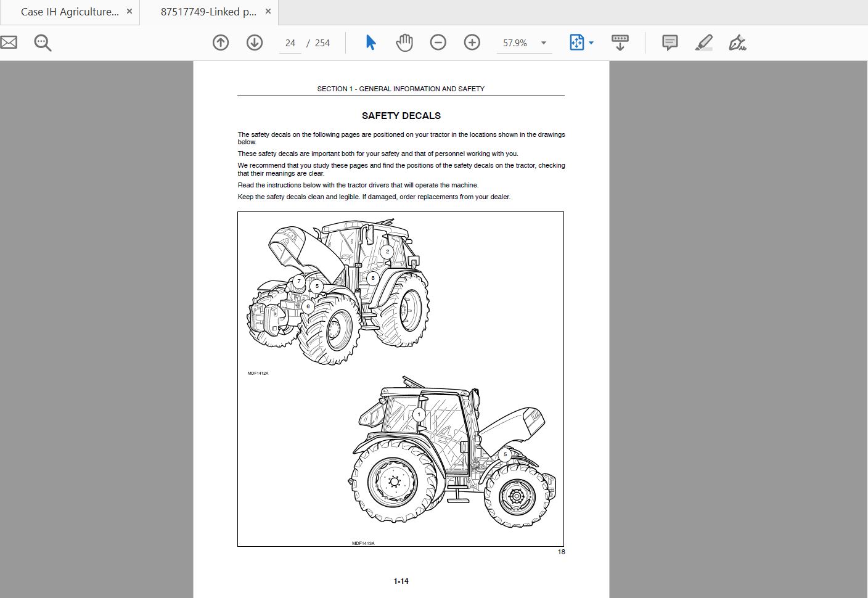Click decal callout 2 on upper tractor

(x=387, y=252)
